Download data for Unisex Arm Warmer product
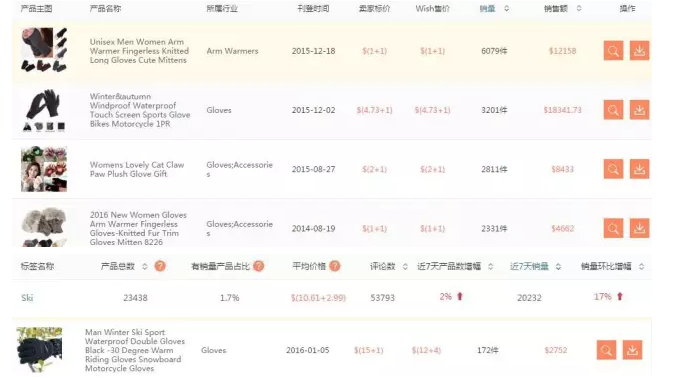Viewport: 675px width, 388px height. (x=639, y=51)
